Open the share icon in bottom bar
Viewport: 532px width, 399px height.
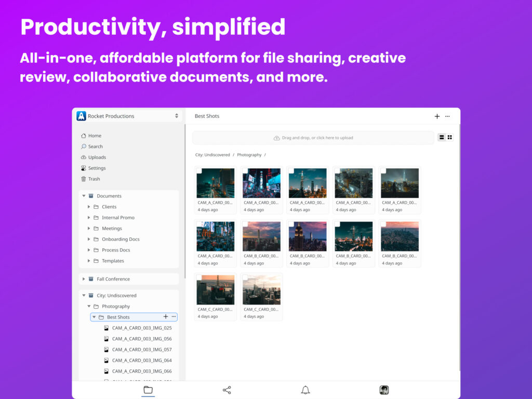click(227, 390)
